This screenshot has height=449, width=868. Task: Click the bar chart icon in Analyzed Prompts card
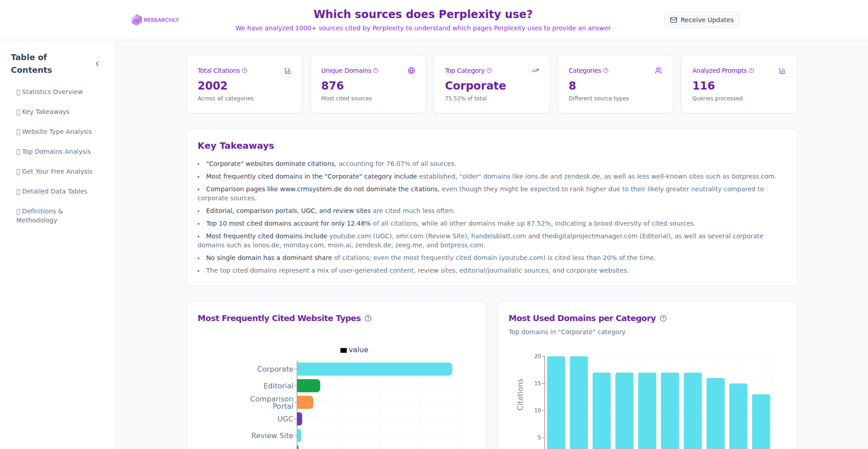782,71
